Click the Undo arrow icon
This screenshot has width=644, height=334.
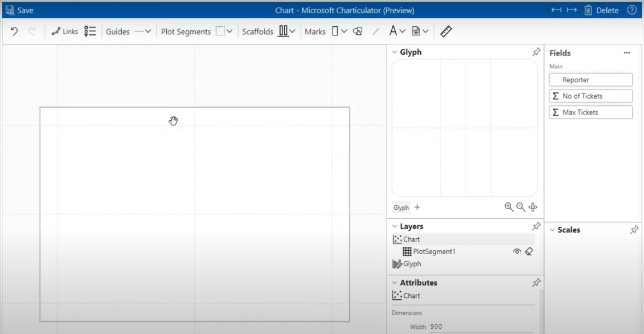pyautogui.click(x=14, y=31)
